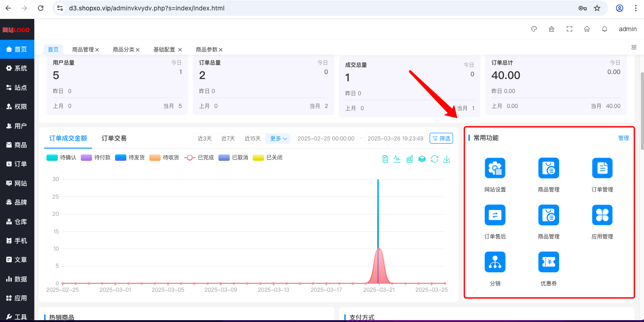
Task: Expand the 权限 sidebar menu
Action: coord(17,107)
